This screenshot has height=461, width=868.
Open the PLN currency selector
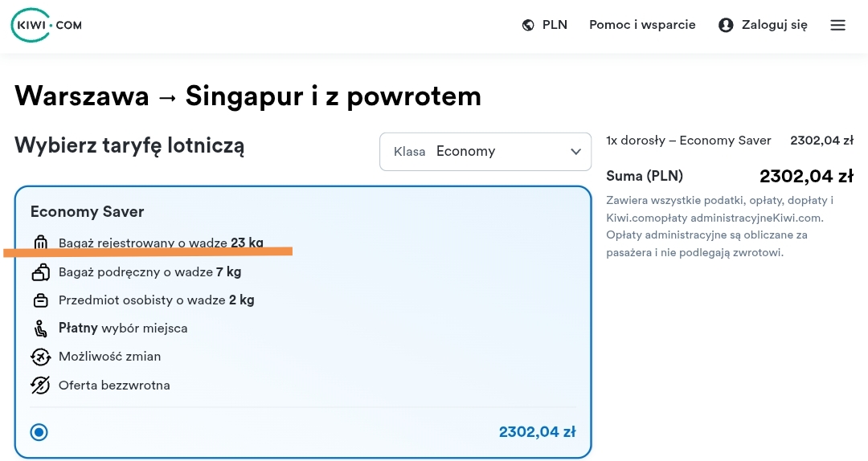(545, 25)
